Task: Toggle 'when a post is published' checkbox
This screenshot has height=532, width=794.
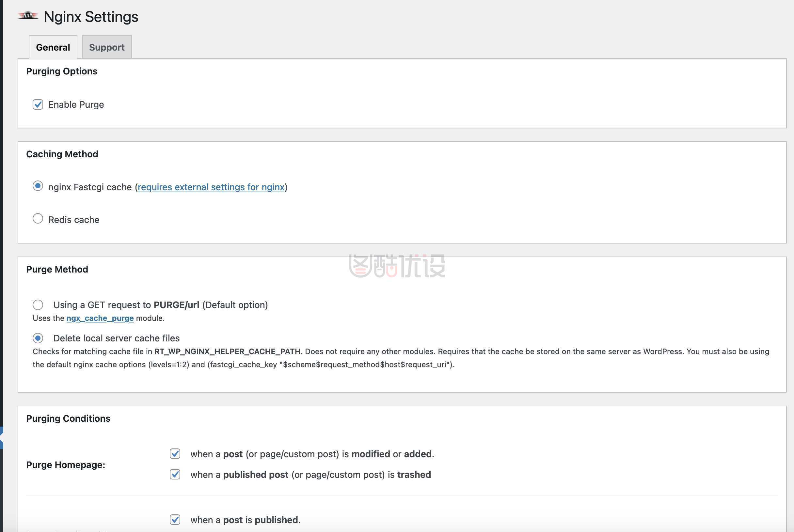Action: click(175, 520)
